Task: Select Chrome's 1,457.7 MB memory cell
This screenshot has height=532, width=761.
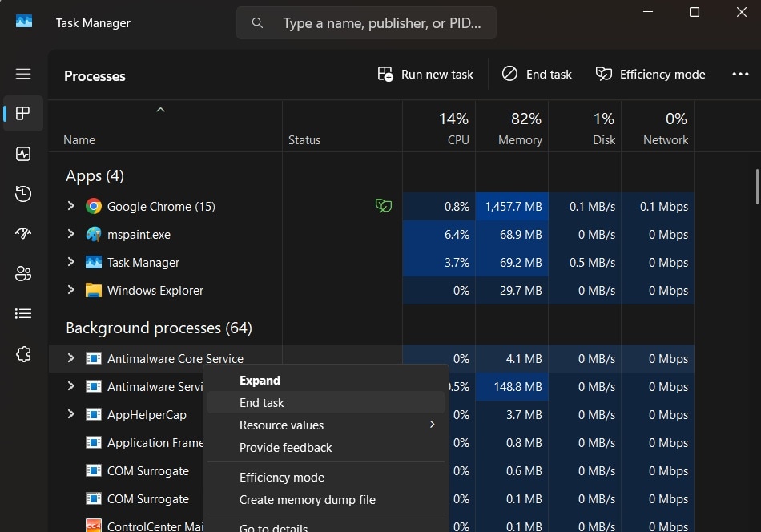Action: (x=512, y=206)
